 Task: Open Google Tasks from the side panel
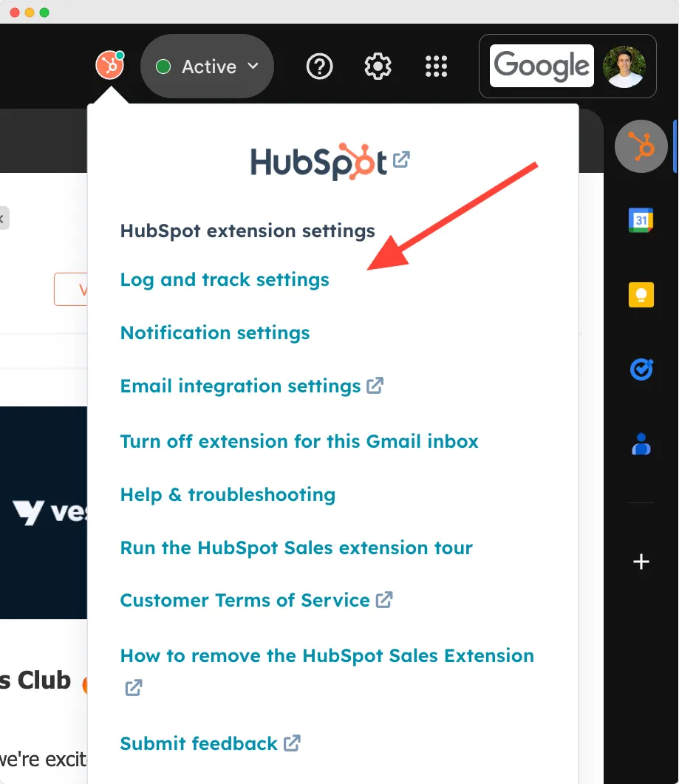pos(640,369)
